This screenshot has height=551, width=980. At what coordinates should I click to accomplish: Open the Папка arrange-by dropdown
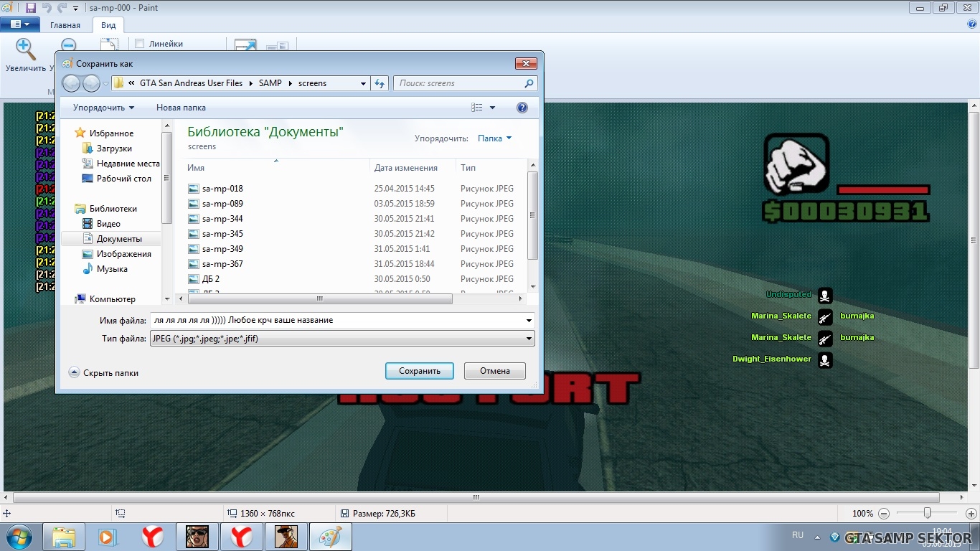point(495,138)
